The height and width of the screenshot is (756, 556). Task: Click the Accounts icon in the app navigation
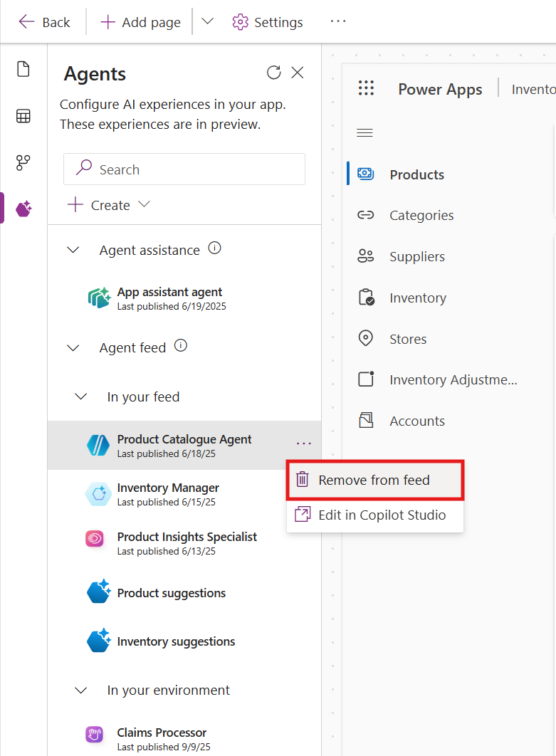[x=365, y=420]
